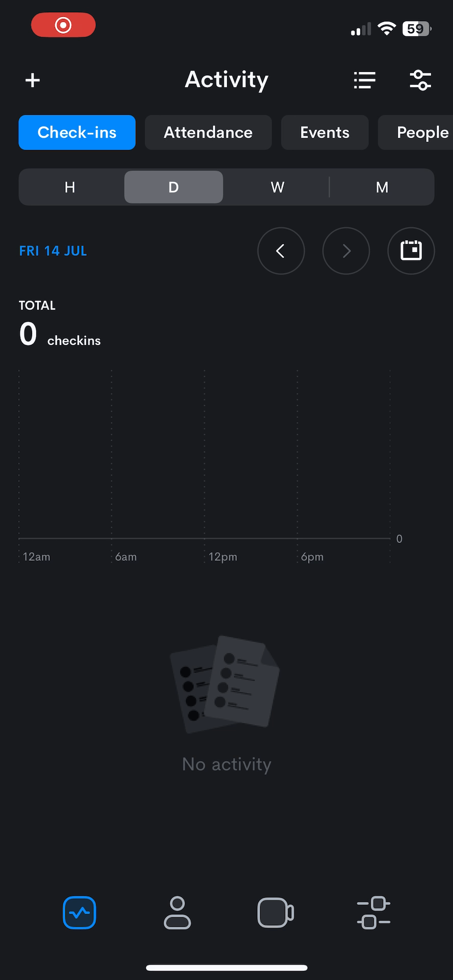Go to next day with right chevron

(x=346, y=251)
